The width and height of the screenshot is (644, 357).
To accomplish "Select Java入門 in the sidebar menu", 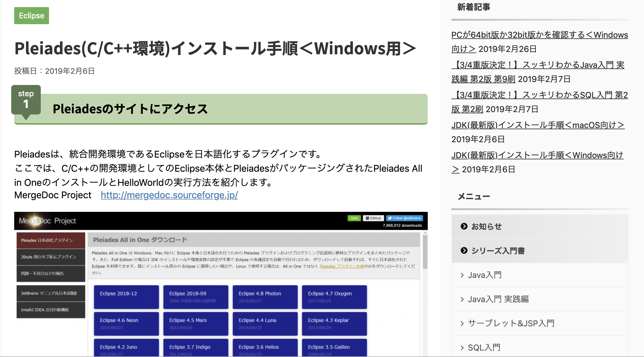I will 540,275.
